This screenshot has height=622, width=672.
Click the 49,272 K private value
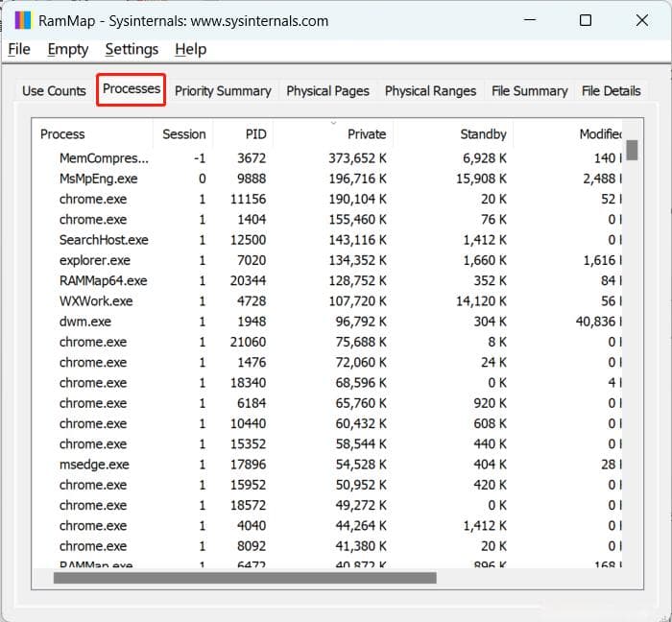(x=361, y=505)
